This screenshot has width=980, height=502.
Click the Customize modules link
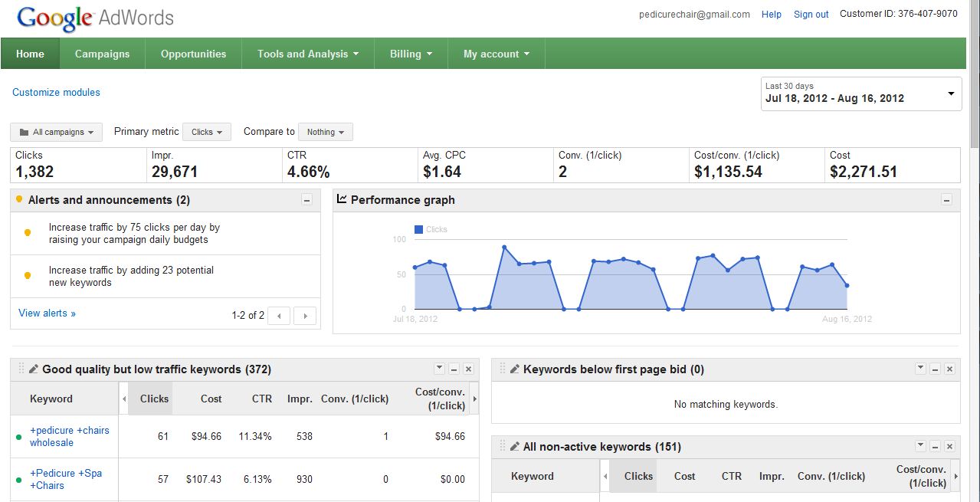[56, 92]
